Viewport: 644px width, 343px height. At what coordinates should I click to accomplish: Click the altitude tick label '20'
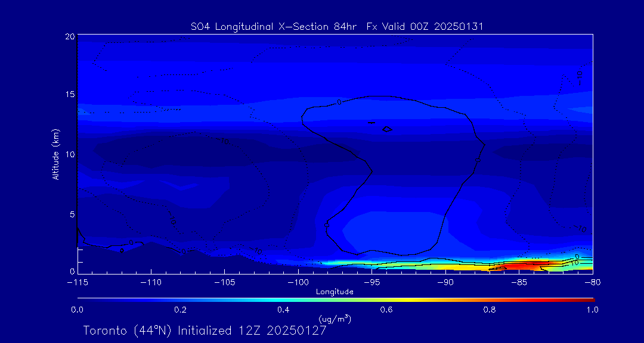tap(69, 36)
